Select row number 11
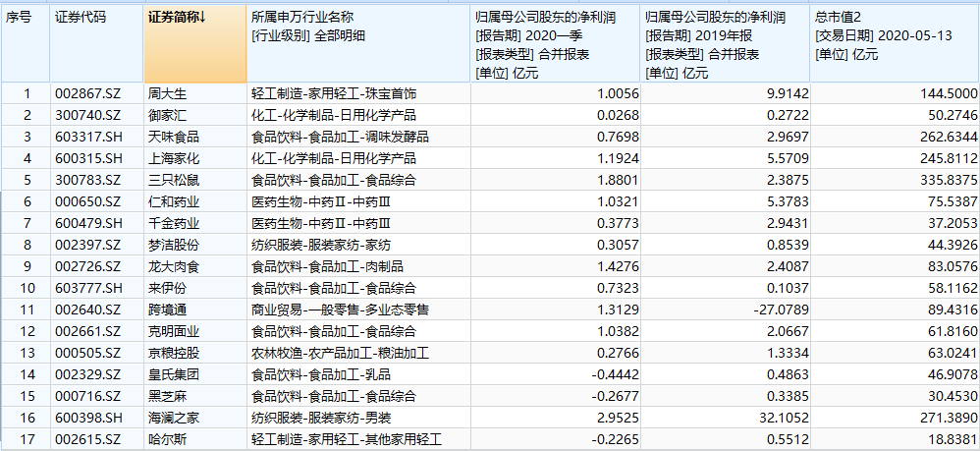Screen dimensions: 980x451 tap(26, 310)
